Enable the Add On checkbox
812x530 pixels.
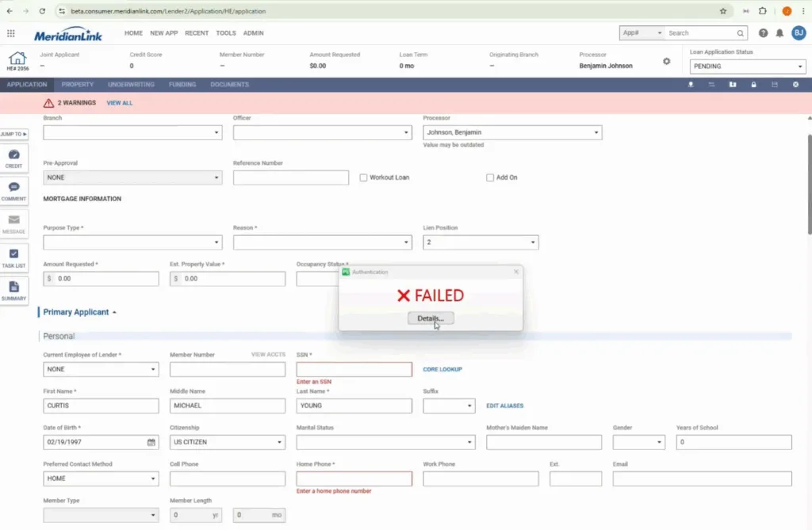coord(490,177)
